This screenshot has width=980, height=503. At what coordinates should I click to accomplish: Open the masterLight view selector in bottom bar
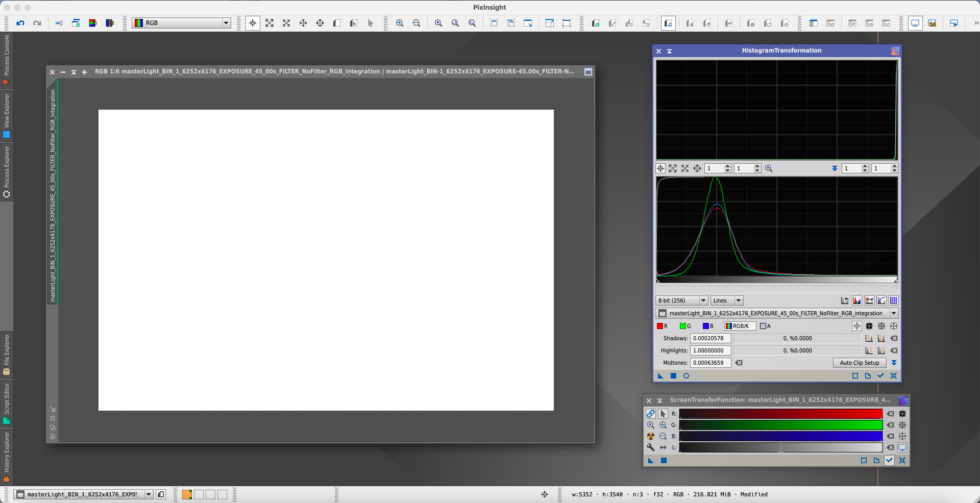[x=83, y=494]
